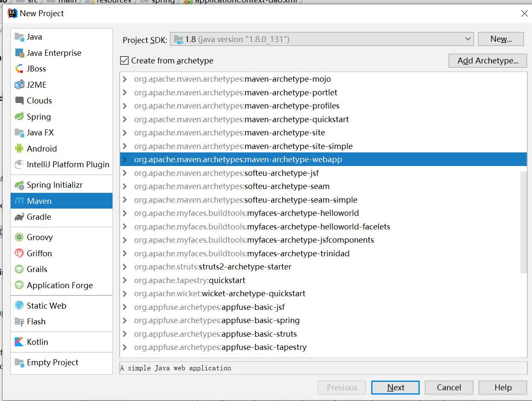Viewport: 532px width, 401px height.
Task: Expand struts2-archetype-starter entry
Action: [125, 266]
